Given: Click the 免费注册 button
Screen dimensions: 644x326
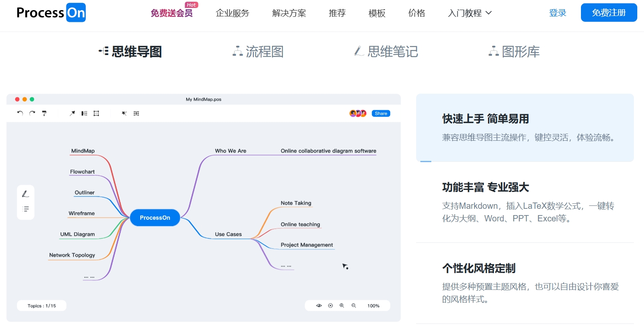Looking at the screenshot, I should point(609,13).
